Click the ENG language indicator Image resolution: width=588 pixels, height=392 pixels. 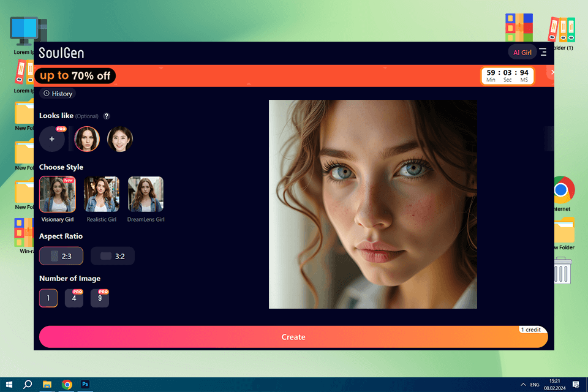[x=535, y=385]
